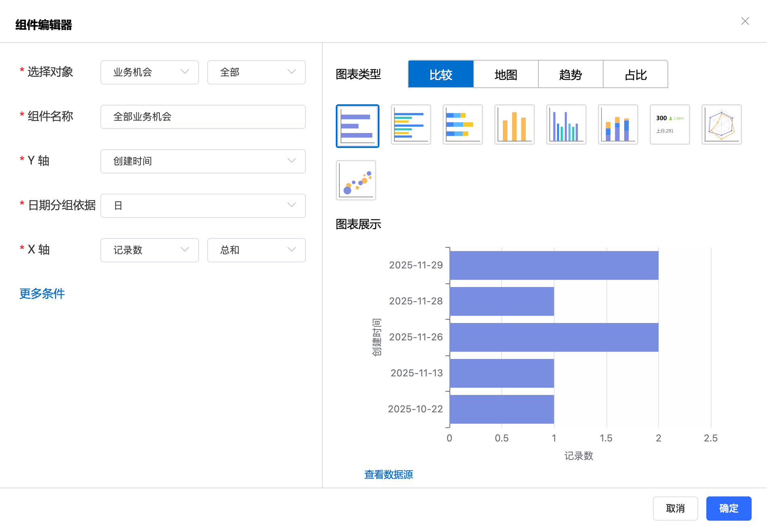This screenshot has height=532, width=767.
Task: Click the 确定 button
Action: pos(729,508)
